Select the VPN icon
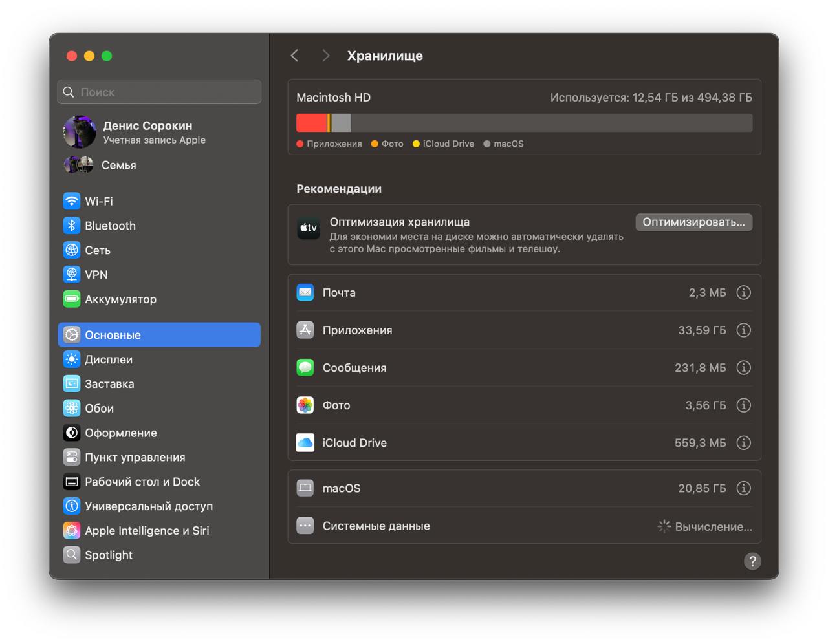The image size is (828, 644). [72, 275]
